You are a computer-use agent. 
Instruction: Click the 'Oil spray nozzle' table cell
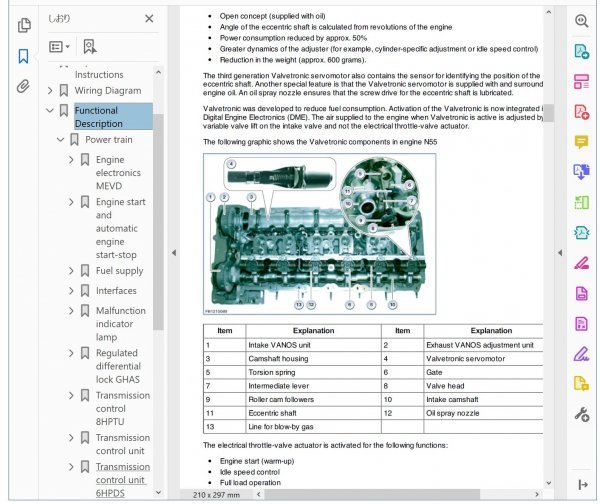click(483, 413)
